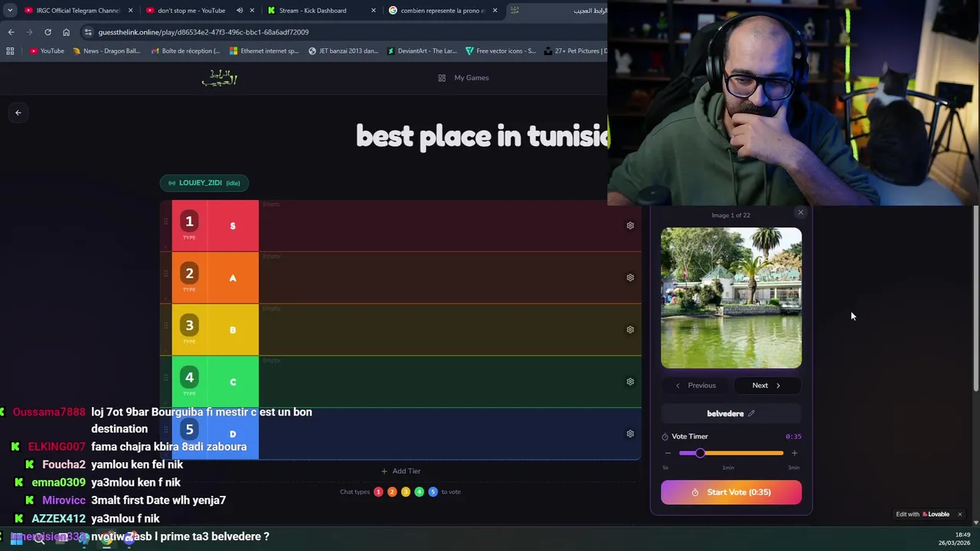Close the image voting panel
This screenshot has height=551, width=980.
click(x=801, y=213)
